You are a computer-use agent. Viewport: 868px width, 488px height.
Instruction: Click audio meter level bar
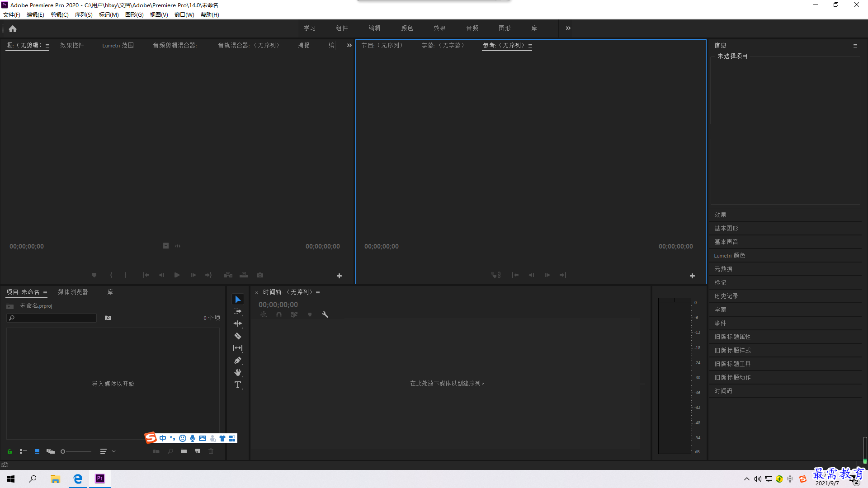(675, 376)
